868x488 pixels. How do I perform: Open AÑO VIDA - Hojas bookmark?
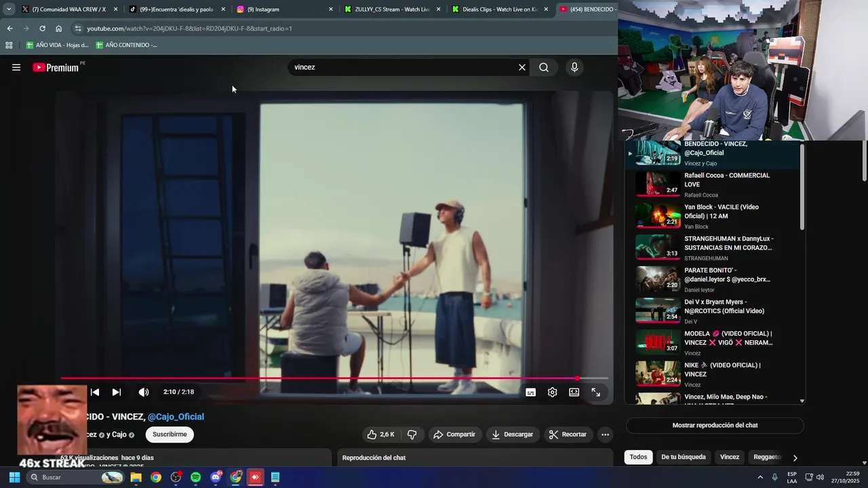[57, 45]
